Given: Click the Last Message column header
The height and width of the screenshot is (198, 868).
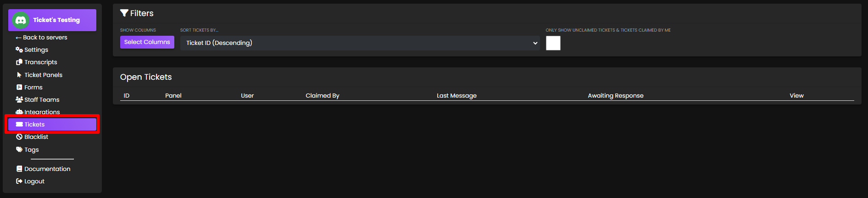Looking at the screenshot, I should [x=456, y=95].
